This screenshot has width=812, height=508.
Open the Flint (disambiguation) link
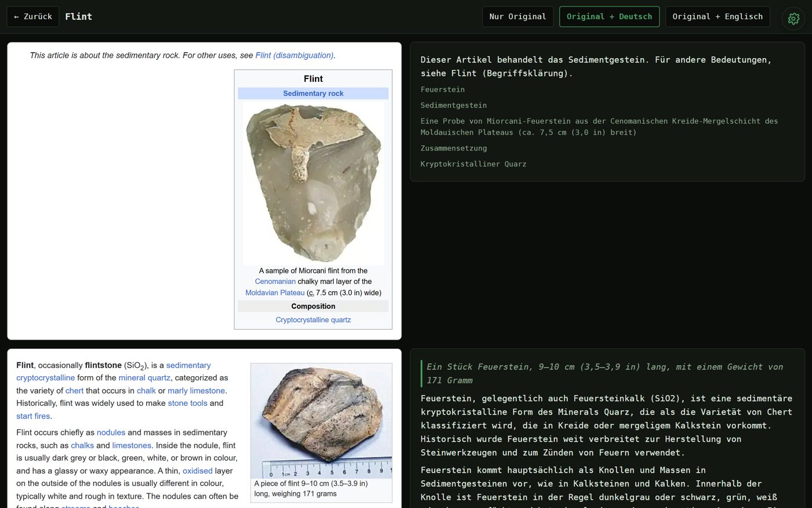click(295, 55)
